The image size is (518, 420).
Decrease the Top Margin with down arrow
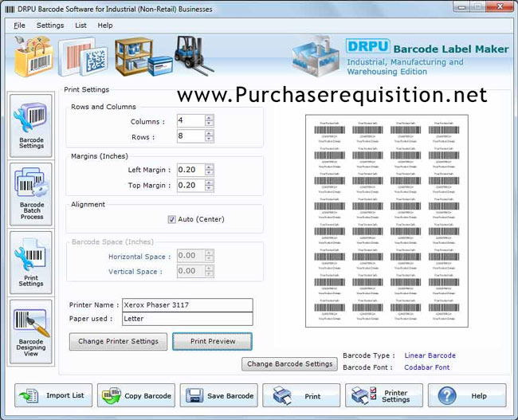pyautogui.click(x=209, y=188)
